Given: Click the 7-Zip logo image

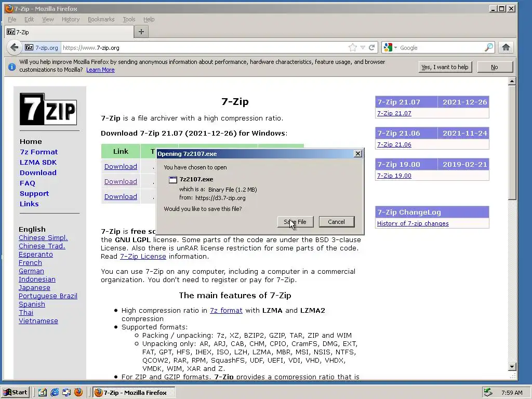Looking at the screenshot, I should pyautogui.click(x=48, y=109).
